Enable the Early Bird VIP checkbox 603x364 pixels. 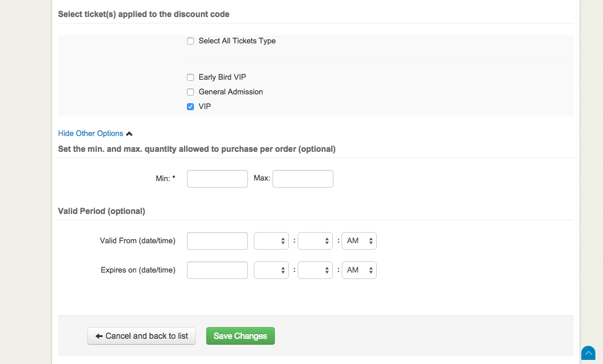[190, 77]
